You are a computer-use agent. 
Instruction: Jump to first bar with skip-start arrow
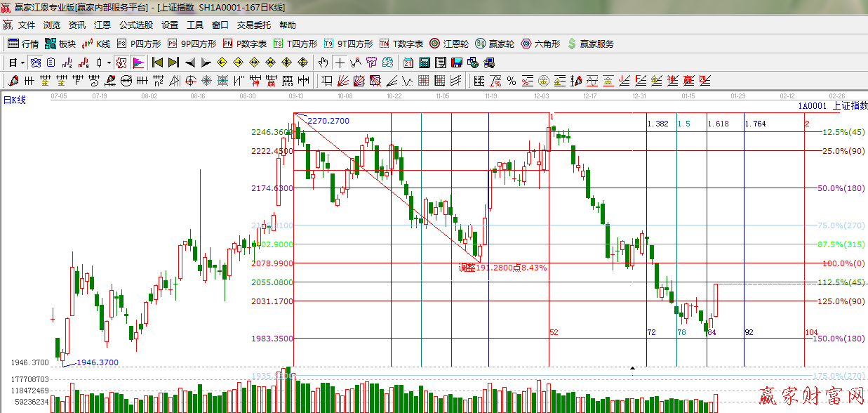click(x=157, y=63)
